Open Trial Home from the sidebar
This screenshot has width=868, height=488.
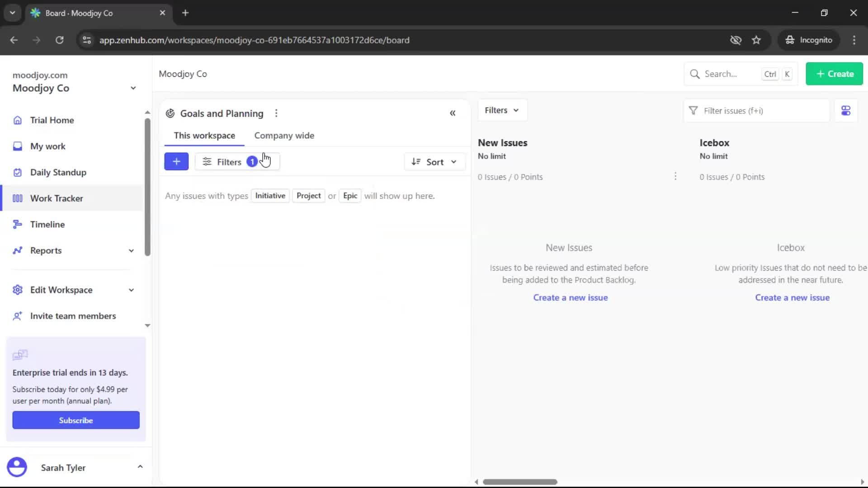click(52, 120)
